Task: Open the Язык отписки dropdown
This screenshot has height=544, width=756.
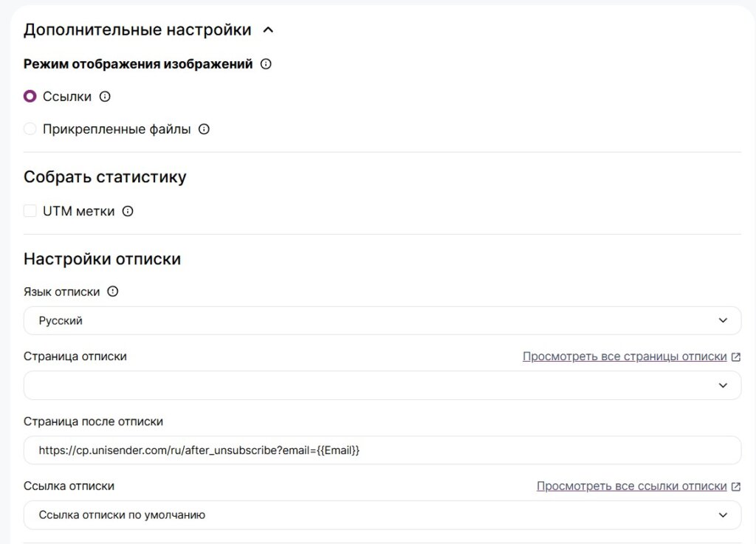Action: coord(382,321)
